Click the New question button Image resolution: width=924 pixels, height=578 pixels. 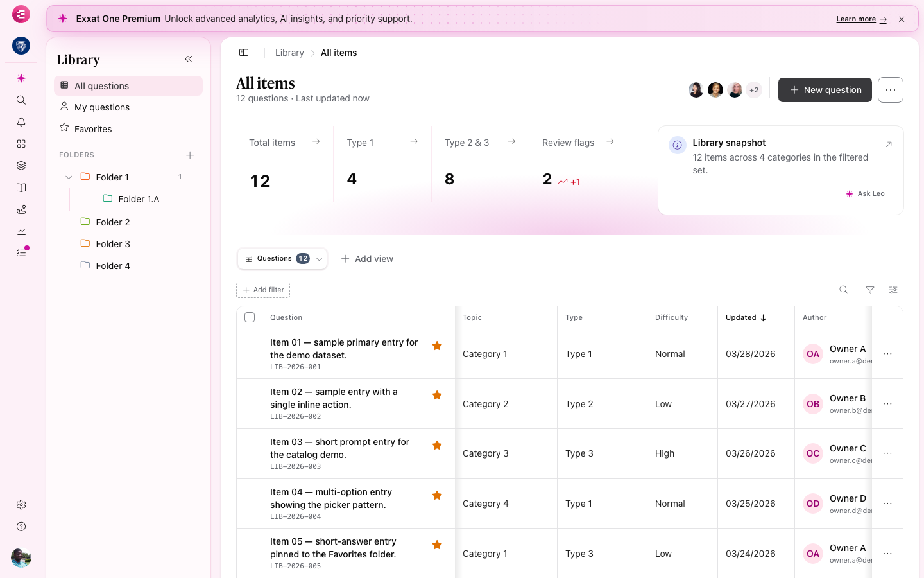pos(825,90)
